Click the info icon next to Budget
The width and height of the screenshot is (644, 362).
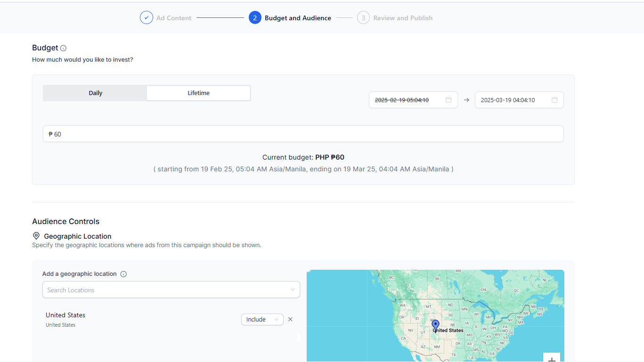[63, 48]
